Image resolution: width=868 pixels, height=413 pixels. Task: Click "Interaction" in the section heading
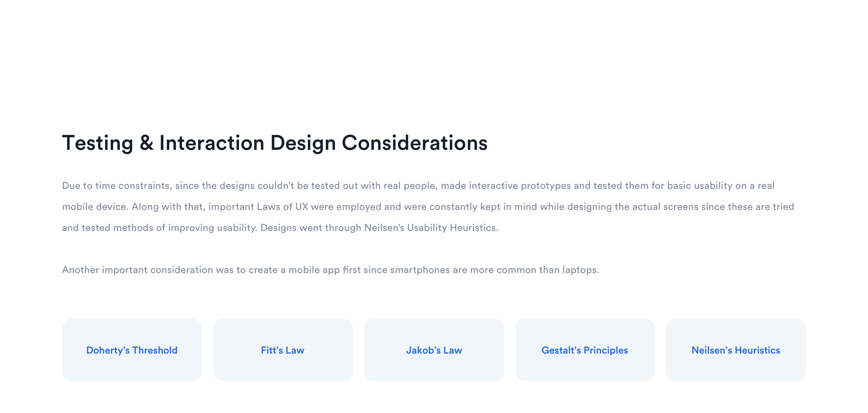212,143
